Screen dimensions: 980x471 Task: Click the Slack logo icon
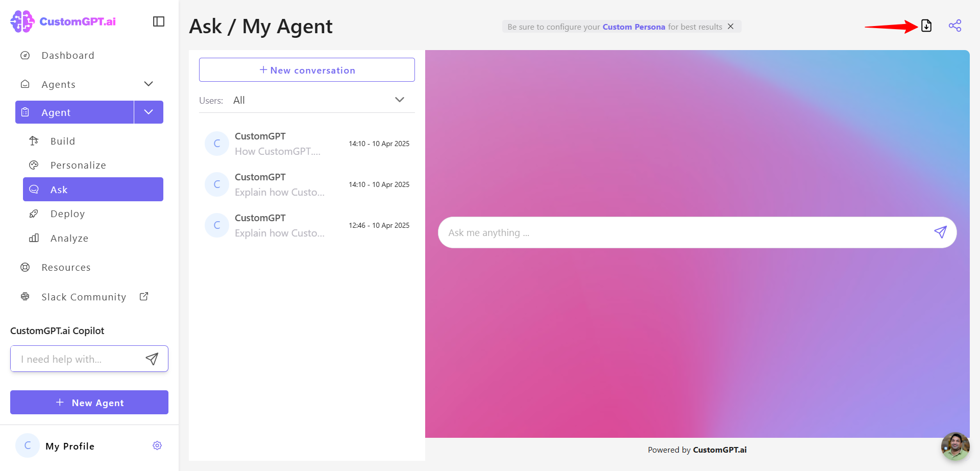(x=25, y=296)
